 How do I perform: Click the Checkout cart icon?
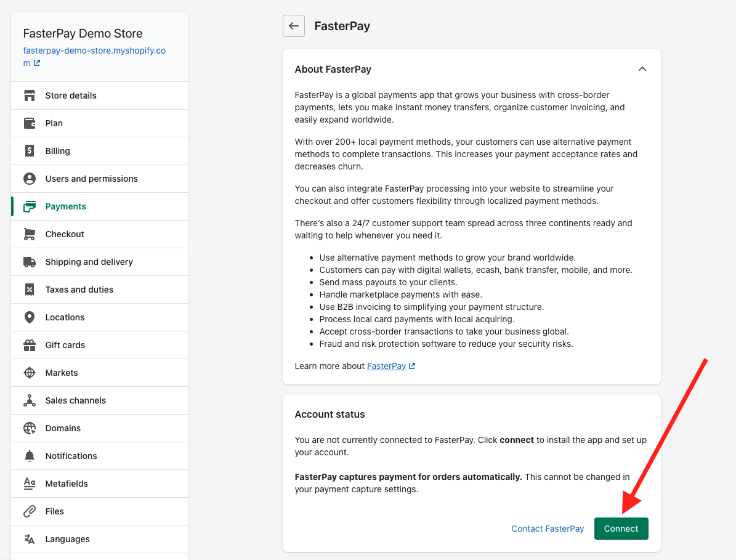coord(30,234)
